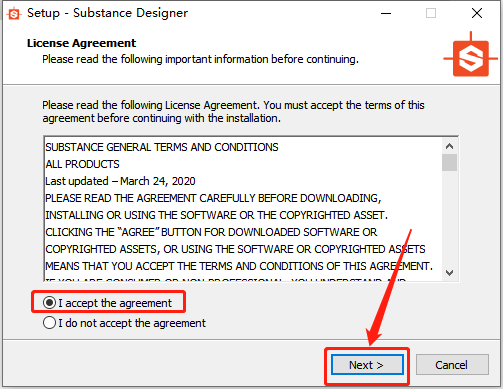
Task: Click the license text scrollbar thumb
Action: point(449,162)
